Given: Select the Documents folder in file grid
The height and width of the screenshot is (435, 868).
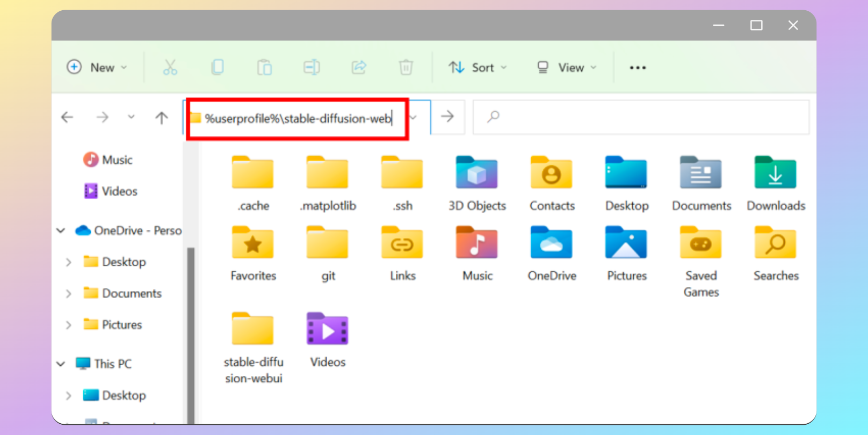Looking at the screenshot, I should click(x=701, y=184).
